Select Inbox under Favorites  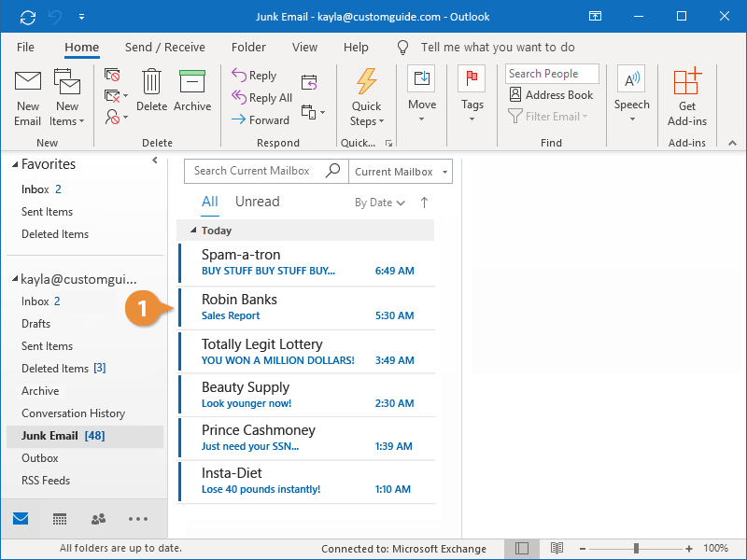(x=41, y=189)
